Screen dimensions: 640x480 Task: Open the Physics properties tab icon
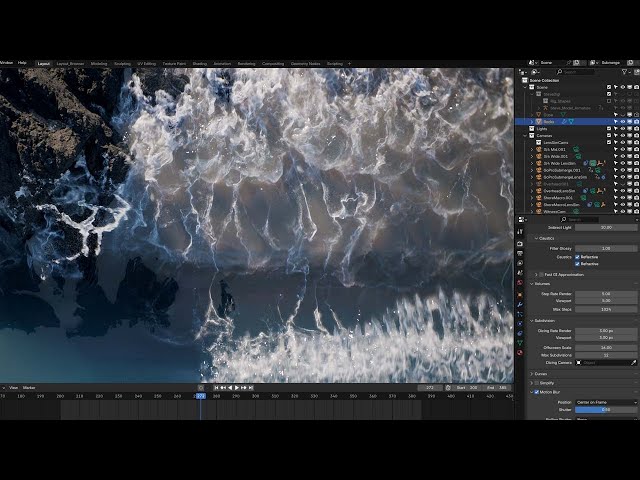520,324
